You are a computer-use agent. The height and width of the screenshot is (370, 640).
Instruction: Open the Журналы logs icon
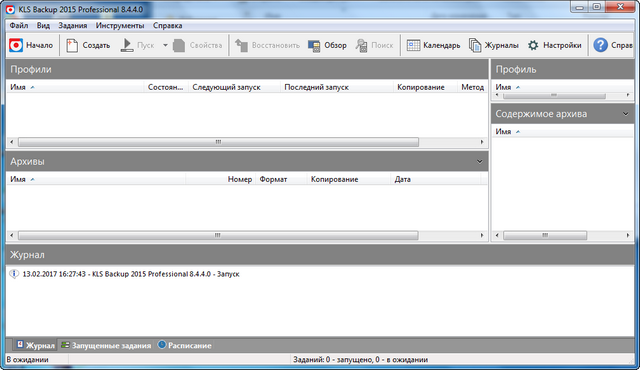(x=475, y=45)
